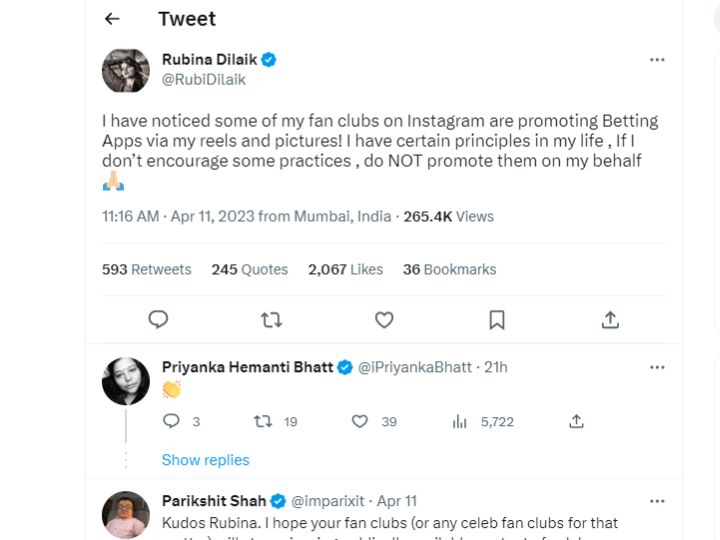This screenshot has width=720, height=540.
Task: Expand Show replies thread
Action: [205, 460]
